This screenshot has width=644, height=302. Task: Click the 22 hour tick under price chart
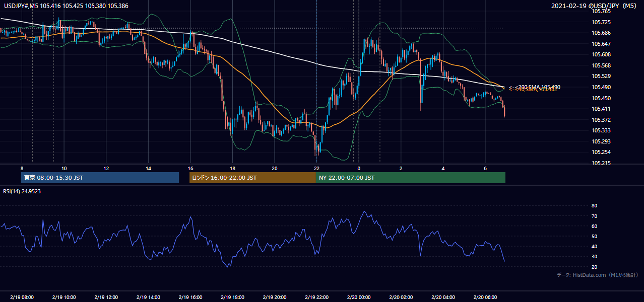tap(316, 168)
